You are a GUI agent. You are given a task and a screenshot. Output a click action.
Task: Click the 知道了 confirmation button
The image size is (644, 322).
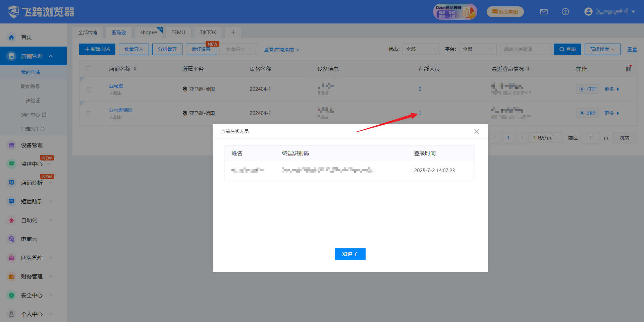click(x=350, y=254)
